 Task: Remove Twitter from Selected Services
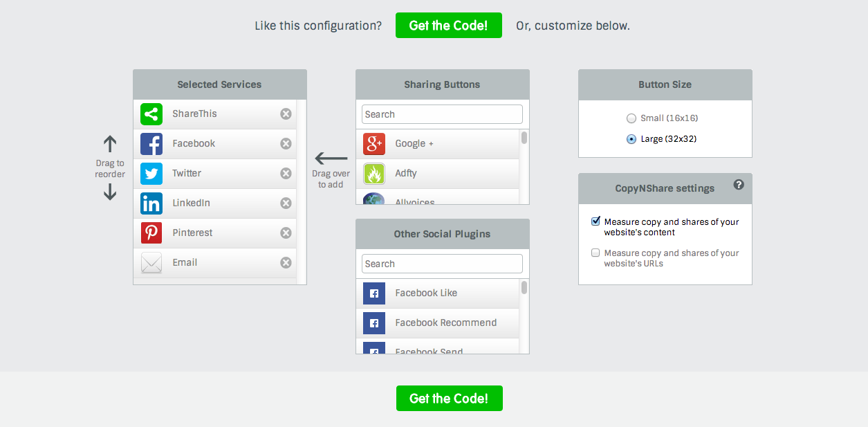[286, 174]
